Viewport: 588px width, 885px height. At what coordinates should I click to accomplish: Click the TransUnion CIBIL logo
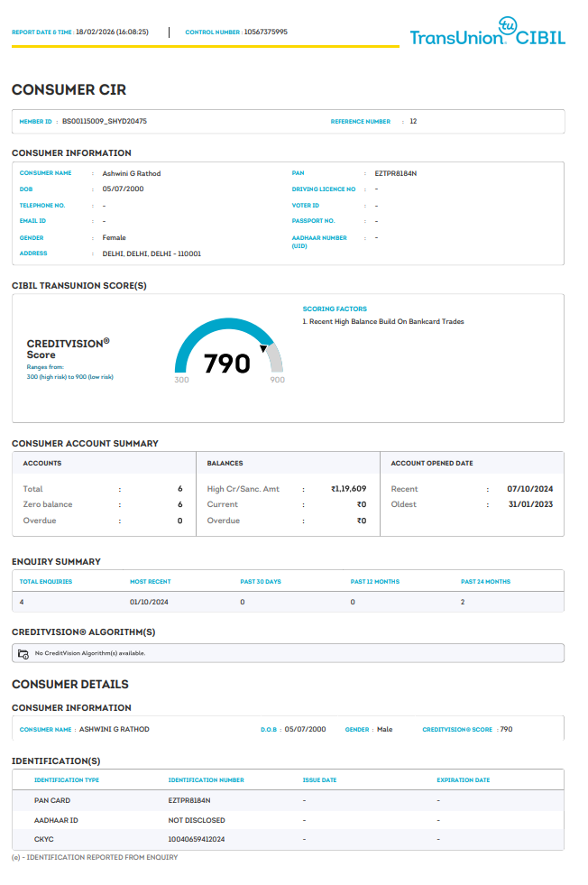click(488, 32)
